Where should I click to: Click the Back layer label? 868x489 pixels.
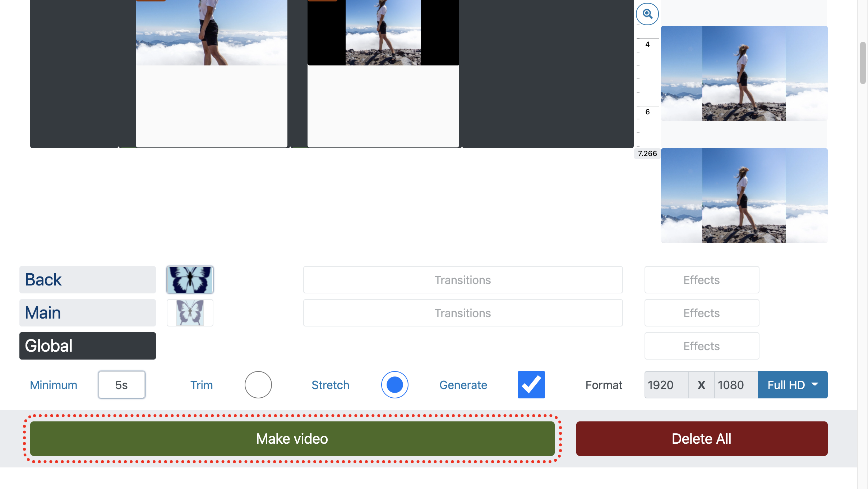[x=88, y=280]
